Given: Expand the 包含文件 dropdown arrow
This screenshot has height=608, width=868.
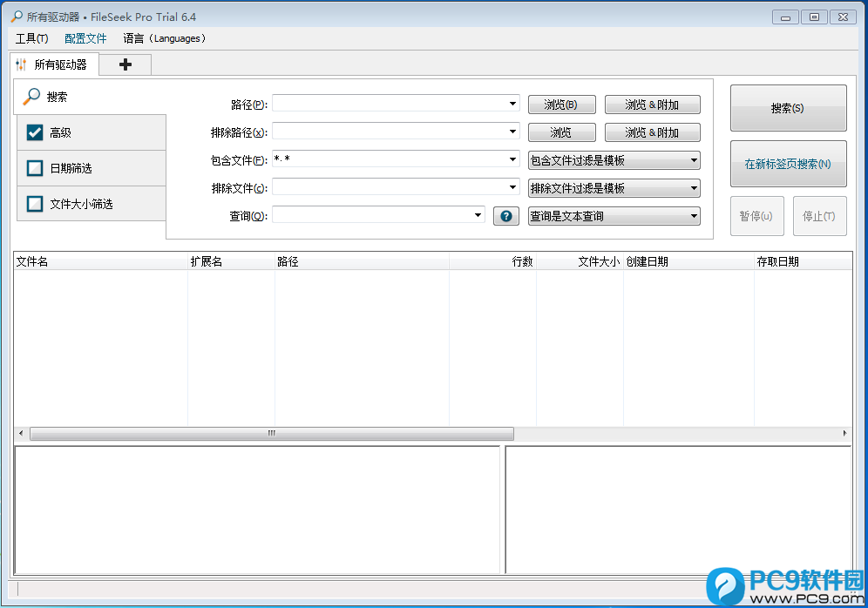Looking at the screenshot, I should [x=512, y=159].
